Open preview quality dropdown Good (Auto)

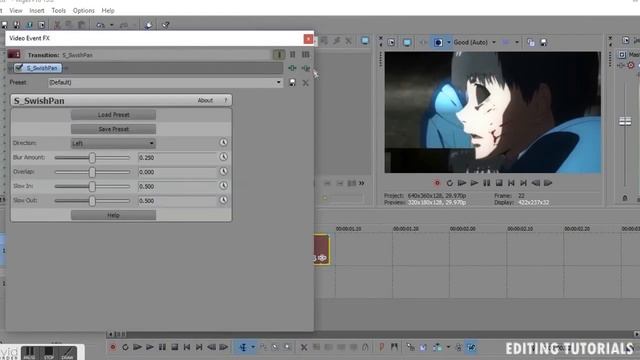click(x=475, y=42)
